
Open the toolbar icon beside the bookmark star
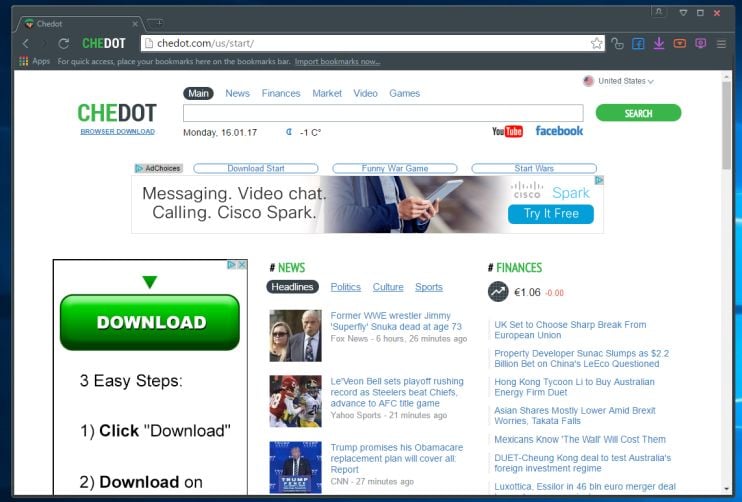617,44
